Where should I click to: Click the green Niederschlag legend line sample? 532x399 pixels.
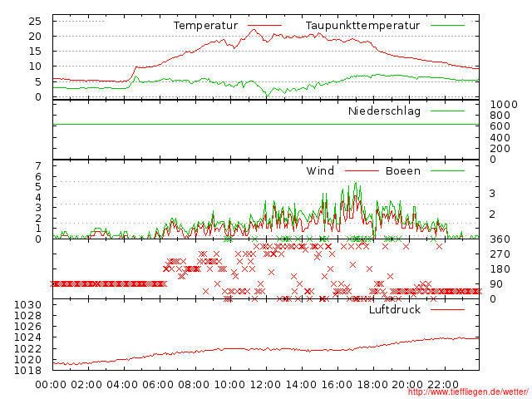click(447, 111)
